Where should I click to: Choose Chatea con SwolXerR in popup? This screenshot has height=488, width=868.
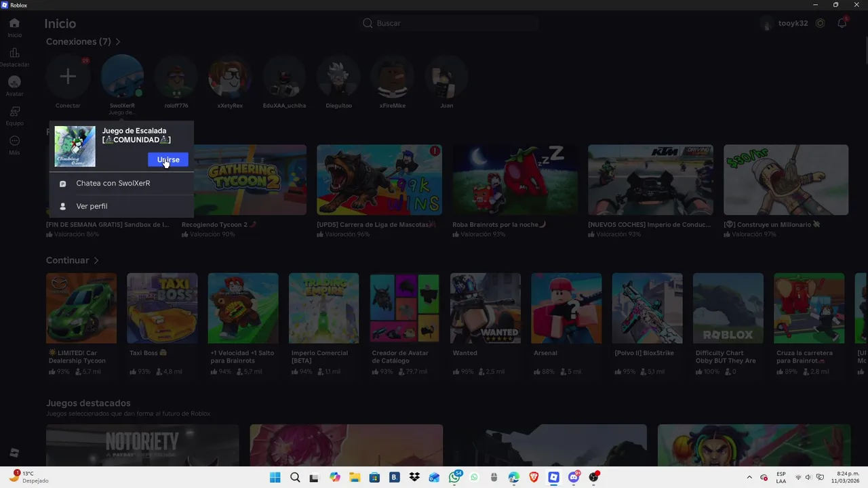(121, 183)
